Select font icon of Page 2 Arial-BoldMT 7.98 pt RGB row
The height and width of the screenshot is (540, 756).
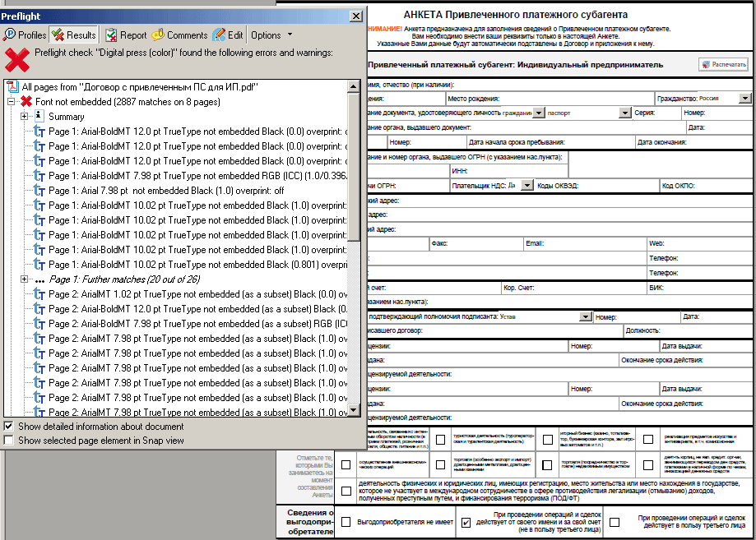[x=39, y=324]
